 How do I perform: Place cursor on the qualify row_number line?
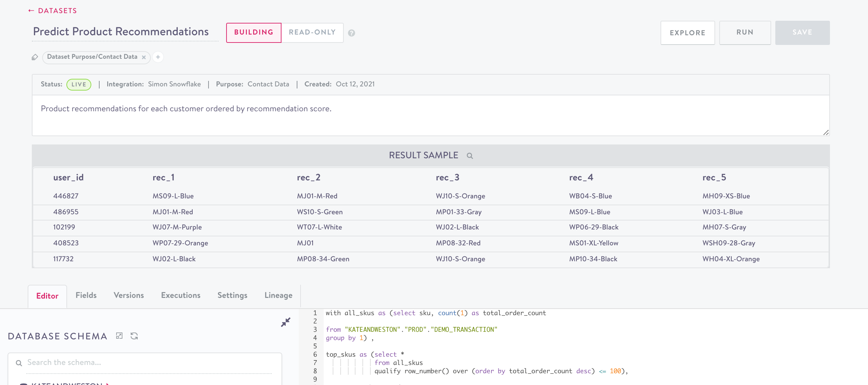[x=501, y=371]
